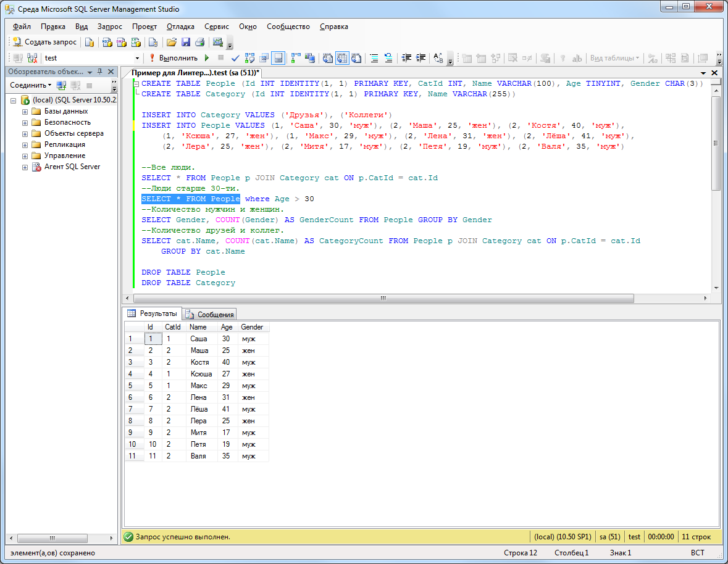Toggle Results to Text mode

328,58
